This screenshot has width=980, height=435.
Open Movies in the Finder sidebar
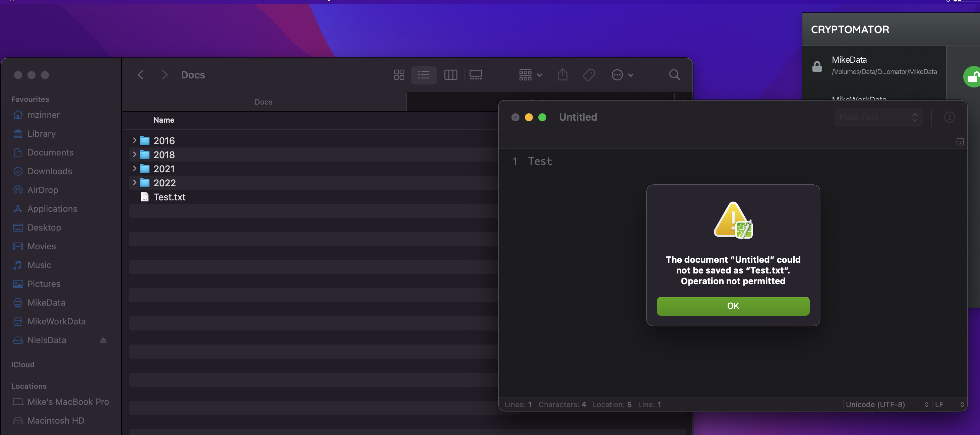(x=42, y=246)
